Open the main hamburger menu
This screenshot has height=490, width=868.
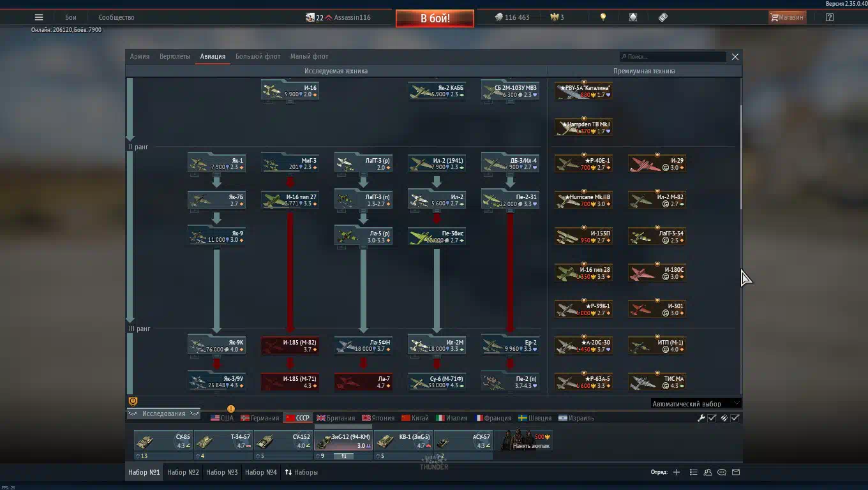(39, 17)
